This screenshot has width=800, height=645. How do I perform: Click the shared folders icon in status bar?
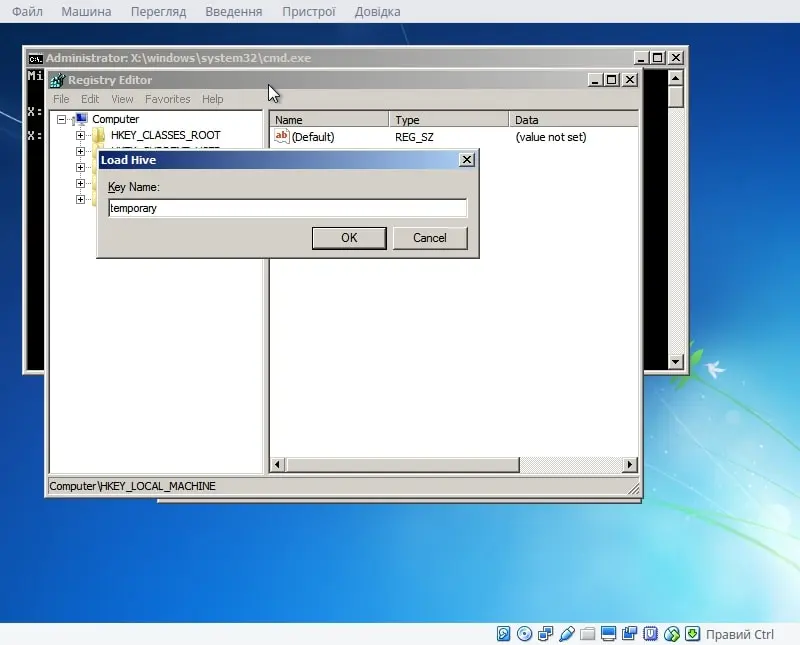click(x=588, y=634)
